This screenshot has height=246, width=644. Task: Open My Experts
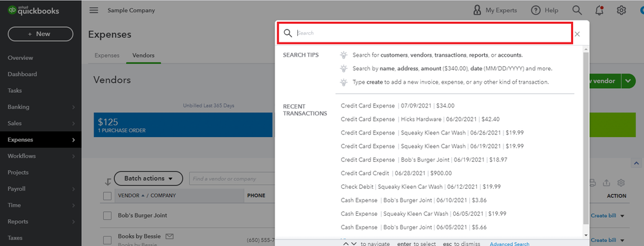(495, 10)
